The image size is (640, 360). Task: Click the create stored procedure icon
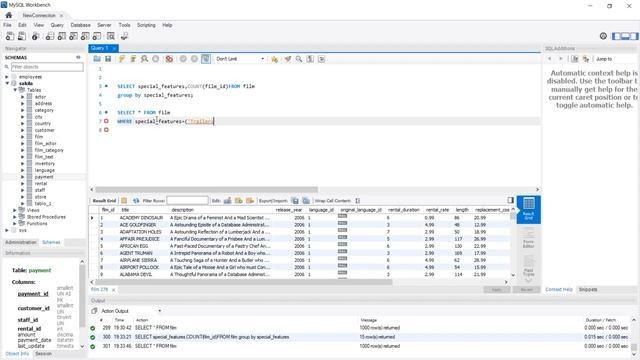[85, 36]
